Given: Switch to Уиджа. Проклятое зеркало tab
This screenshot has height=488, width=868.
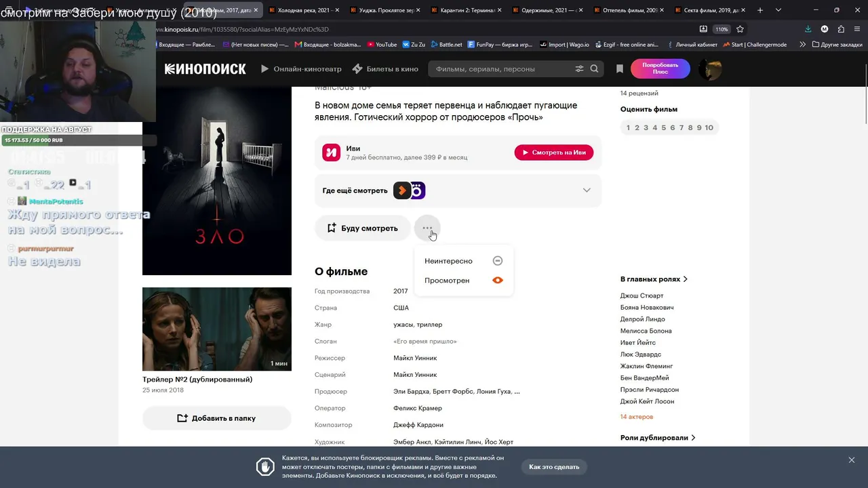Looking at the screenshot, I should point(385,10).
